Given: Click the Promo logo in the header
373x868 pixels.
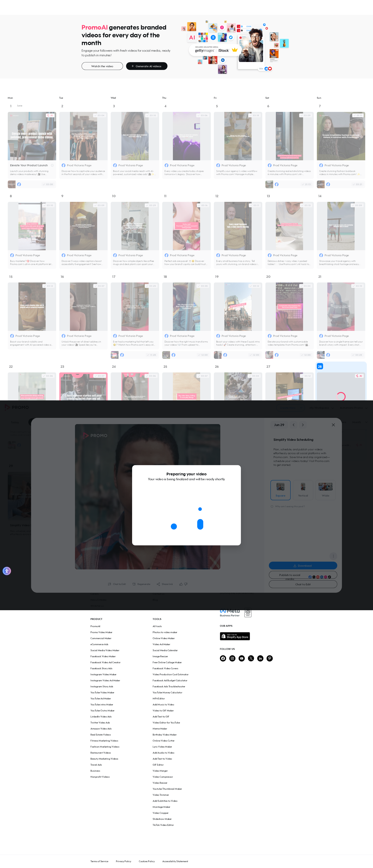Looking at the screenshot, I should [17, 407].
